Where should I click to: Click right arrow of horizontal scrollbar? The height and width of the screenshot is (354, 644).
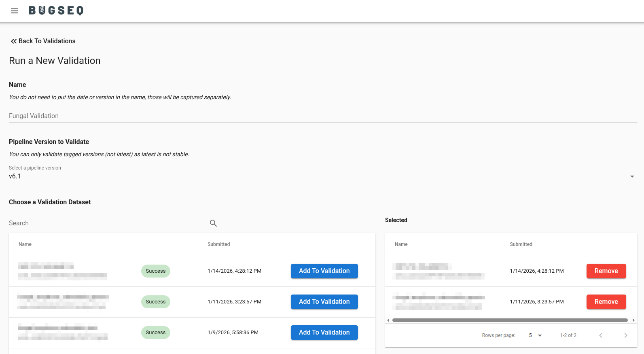point(633,320)
